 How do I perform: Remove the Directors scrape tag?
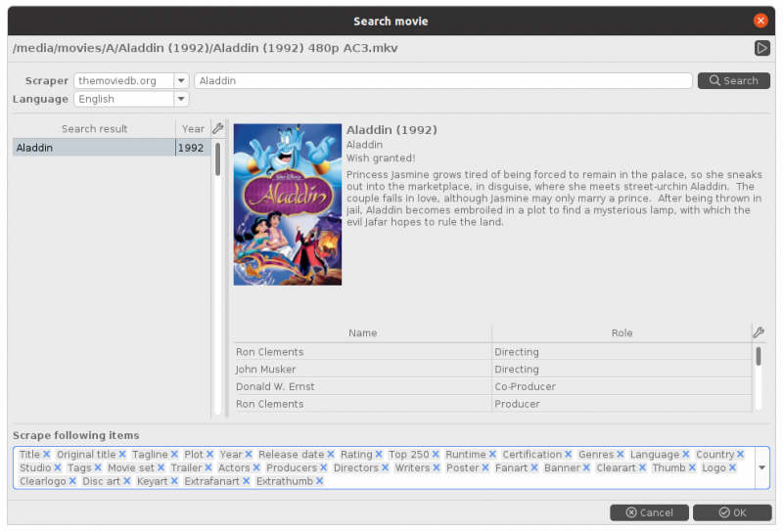385,467
